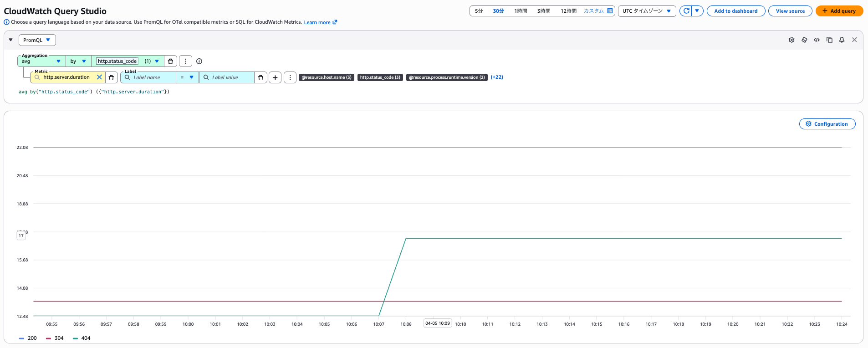This screenshot has width=868, height=348.
Task: Select the 1時間 time range
Action: tap(521, 11)
